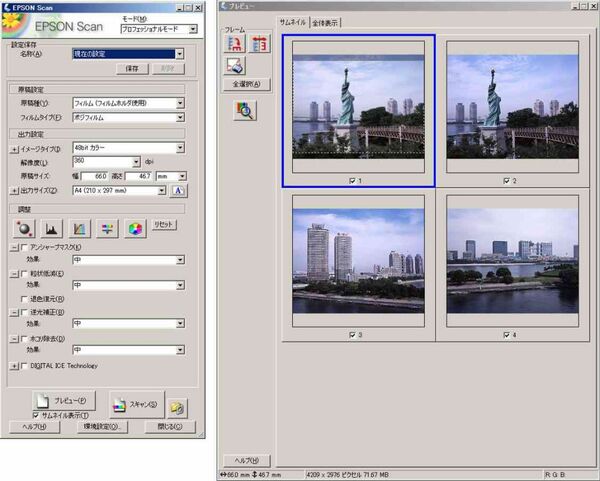The image size is (600, 481).
Task: Click the first frame rotate/mirror icon
Action: pos(234,43)
